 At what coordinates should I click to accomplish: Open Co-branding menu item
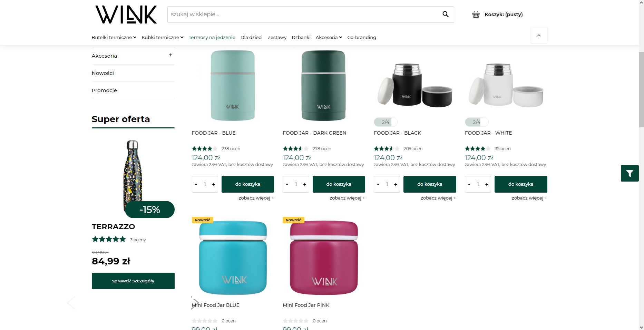click(x=362, y=37)
